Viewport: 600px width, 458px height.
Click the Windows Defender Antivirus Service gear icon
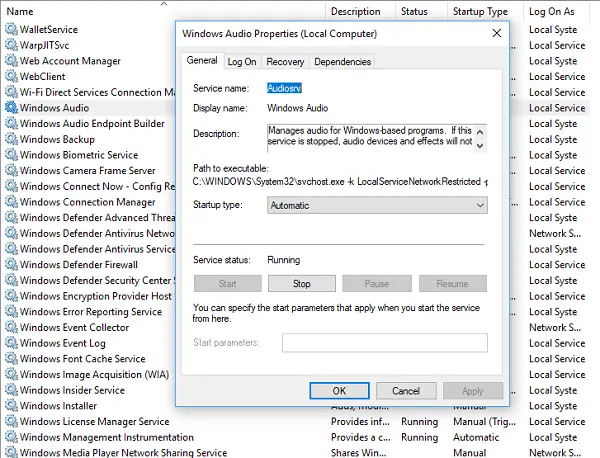pyautogui.click(x=11, y=249)
